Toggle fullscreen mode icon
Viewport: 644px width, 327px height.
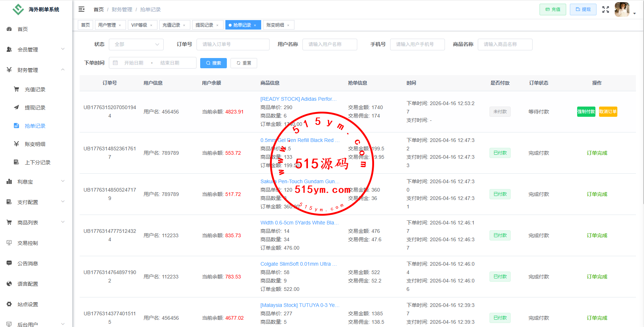[605, 9]
